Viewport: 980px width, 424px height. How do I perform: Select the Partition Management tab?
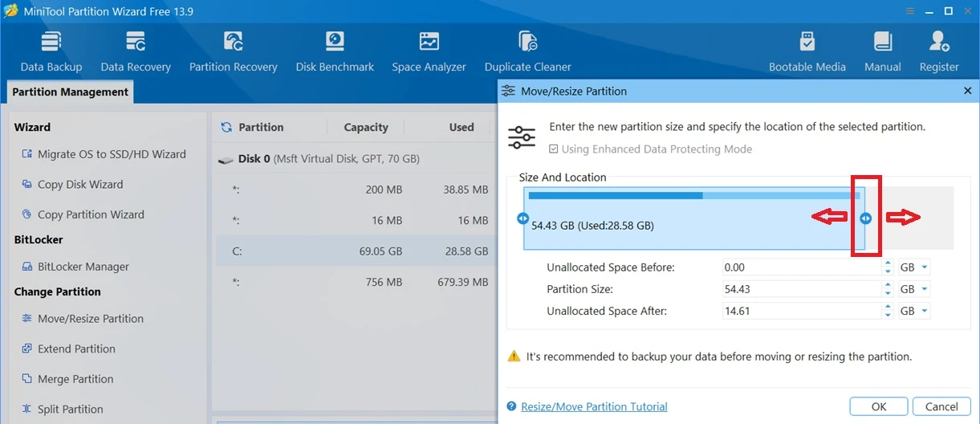coord(71,92)
